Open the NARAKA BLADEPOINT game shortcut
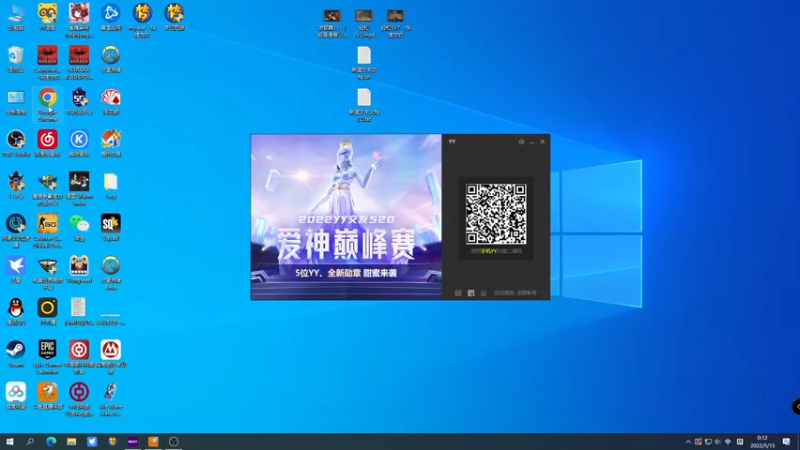 79,62
